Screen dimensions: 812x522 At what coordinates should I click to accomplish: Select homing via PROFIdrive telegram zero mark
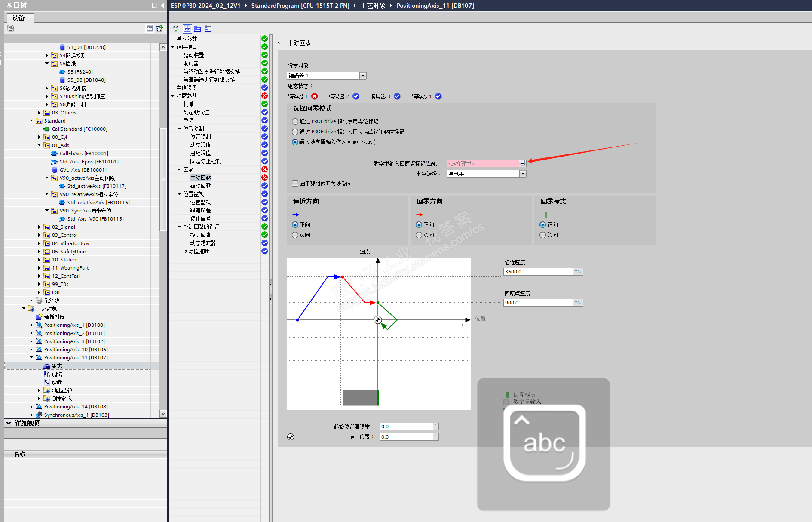295,122
